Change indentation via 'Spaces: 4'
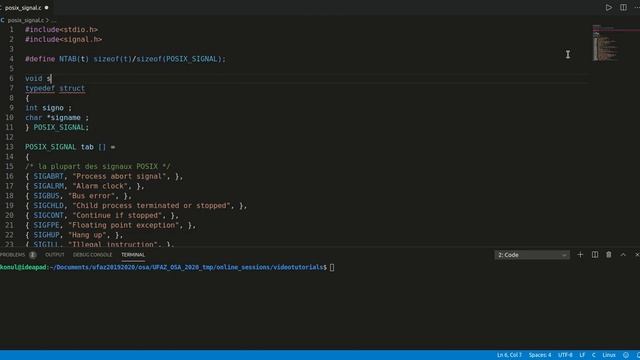 (540, 355)
